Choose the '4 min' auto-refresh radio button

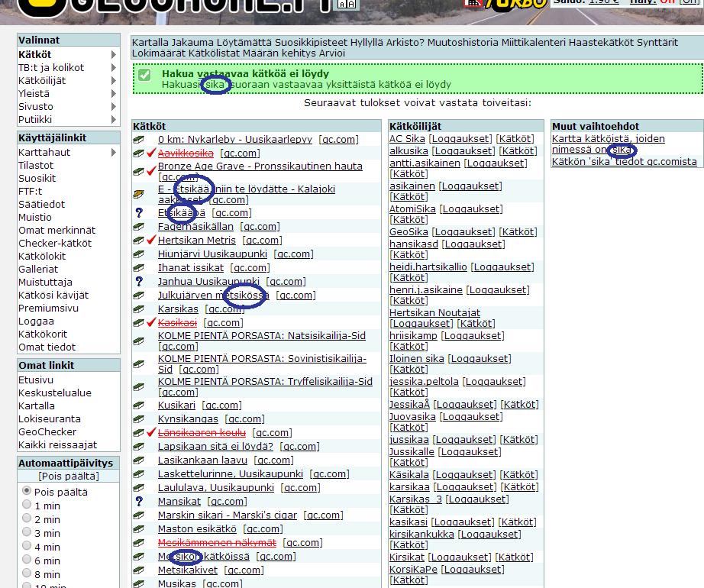[x=27, y=546]
